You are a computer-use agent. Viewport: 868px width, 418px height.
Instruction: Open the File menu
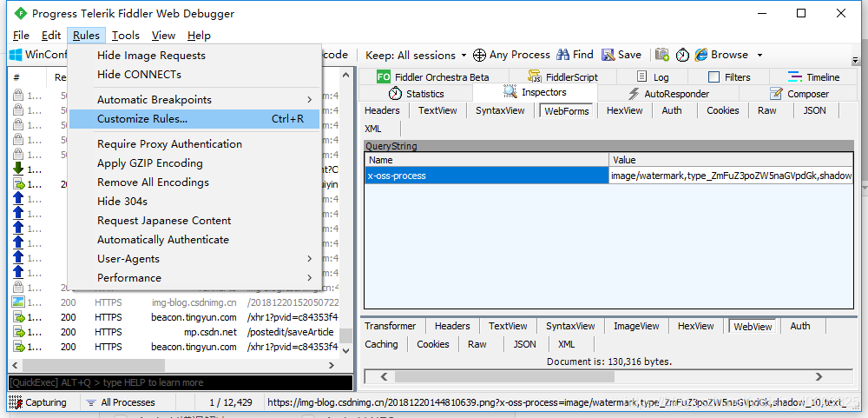pos(21,36)
